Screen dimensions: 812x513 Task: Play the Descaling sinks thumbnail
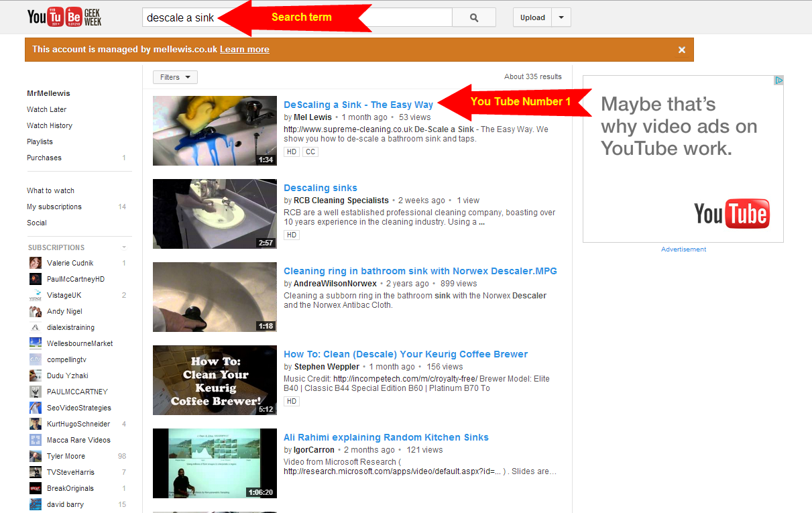(215, 214)
